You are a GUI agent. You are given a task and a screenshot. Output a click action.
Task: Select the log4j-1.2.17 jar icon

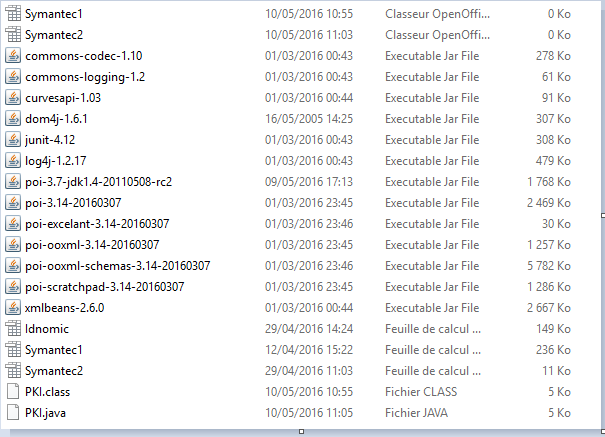13,161
